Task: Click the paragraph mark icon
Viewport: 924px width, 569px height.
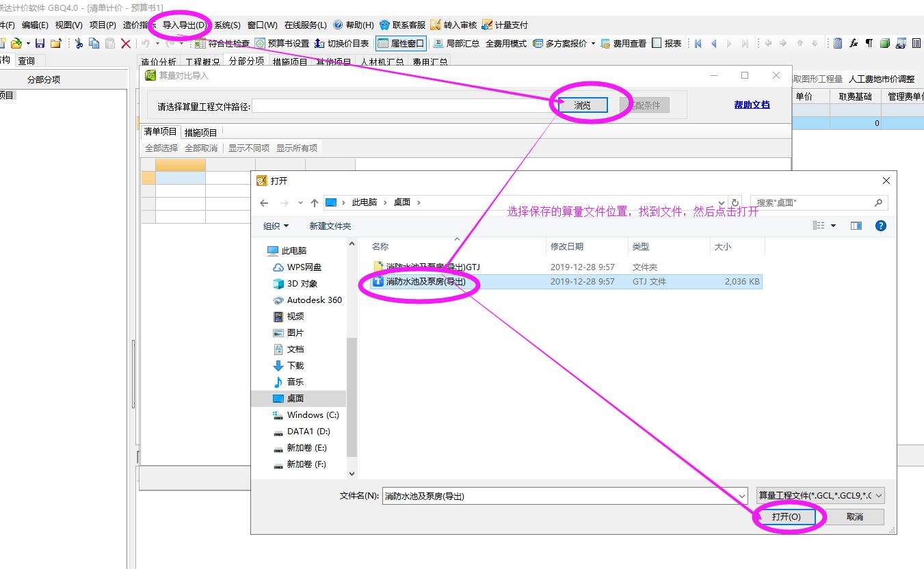Action: (x=869, y=43)
